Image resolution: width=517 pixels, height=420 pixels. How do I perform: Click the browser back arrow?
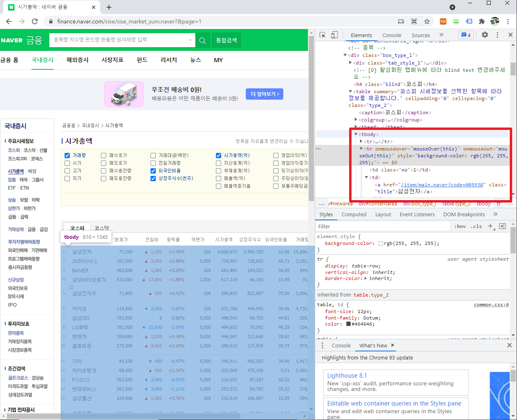point(9,21)
